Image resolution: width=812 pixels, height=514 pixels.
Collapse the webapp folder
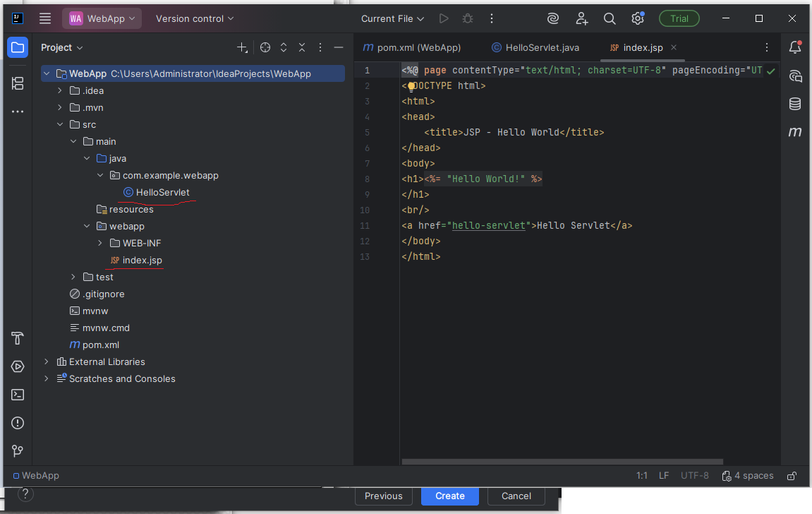pos(87,227)
